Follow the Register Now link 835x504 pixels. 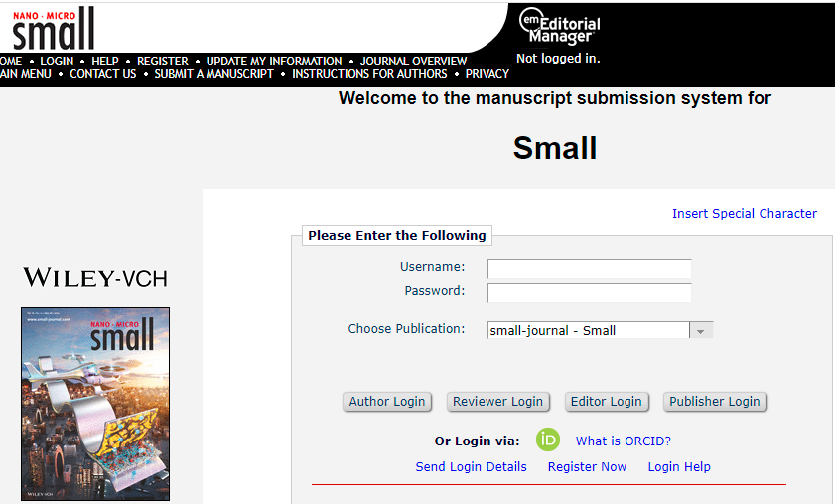tap(587, 466)
